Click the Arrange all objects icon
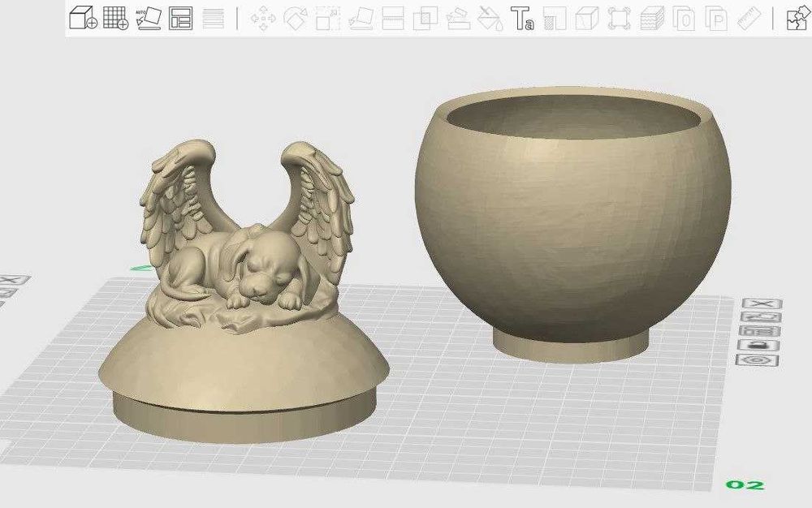This screenshot has height=508, width=812. (x=181, y=18)
